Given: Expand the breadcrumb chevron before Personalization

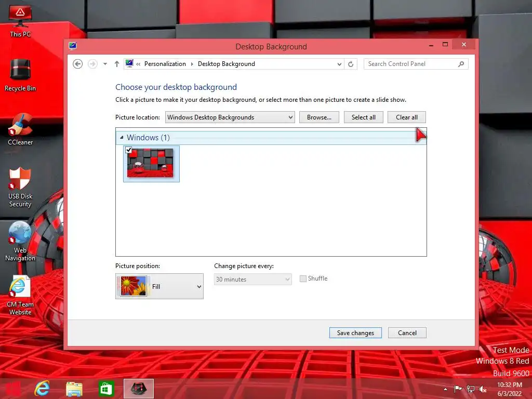Looking at the screenshot, I should point(138,64).
